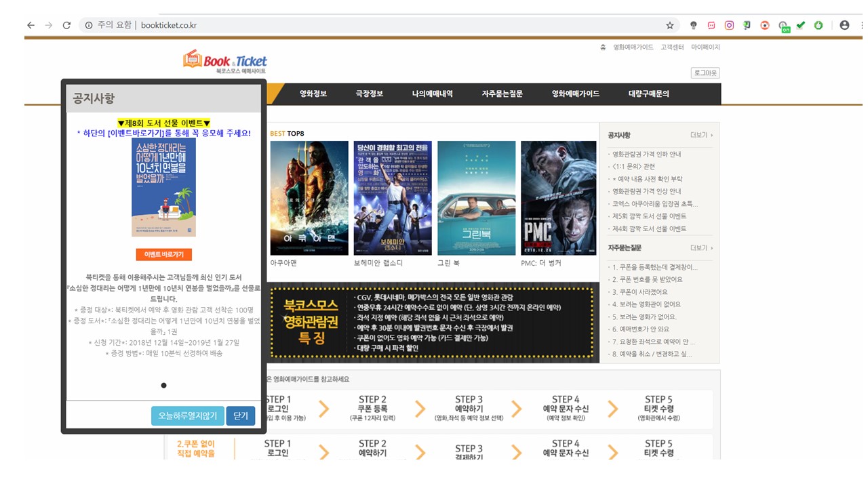This screenshot has height=488, width=868.
Task: Open the green download extension icon
Action: 747,25
